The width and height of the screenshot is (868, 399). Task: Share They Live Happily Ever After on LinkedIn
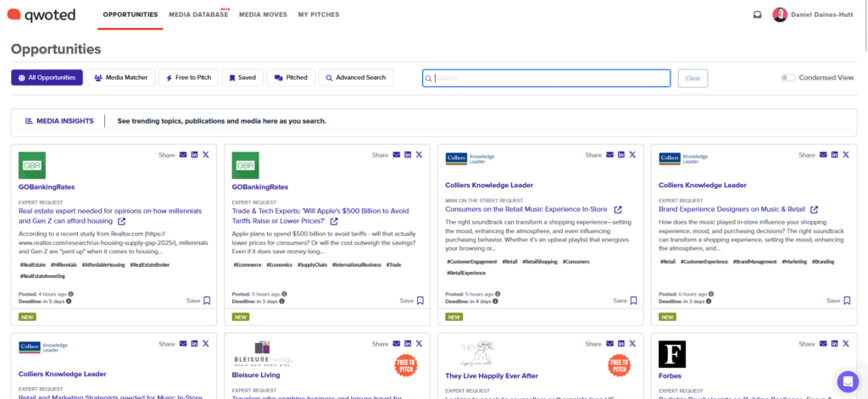pos(621,344)
